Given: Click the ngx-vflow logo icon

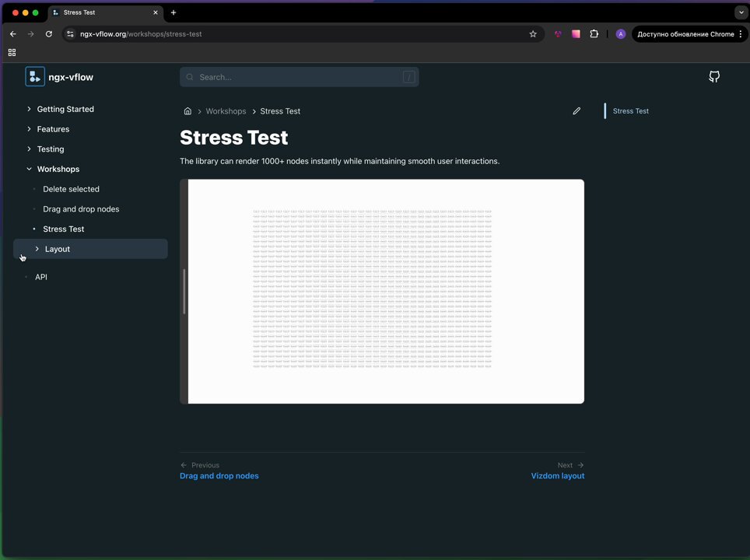Looking at the screenshot, I should 35,76.
